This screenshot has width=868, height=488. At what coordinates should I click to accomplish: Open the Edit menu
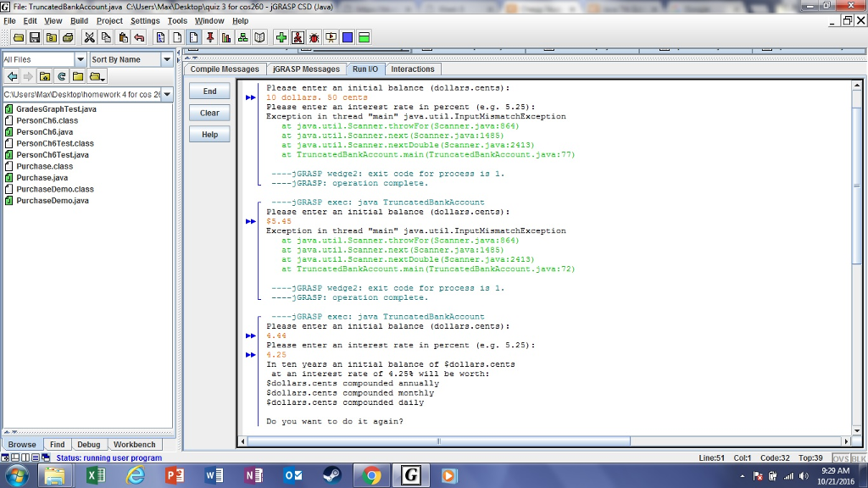30,21
